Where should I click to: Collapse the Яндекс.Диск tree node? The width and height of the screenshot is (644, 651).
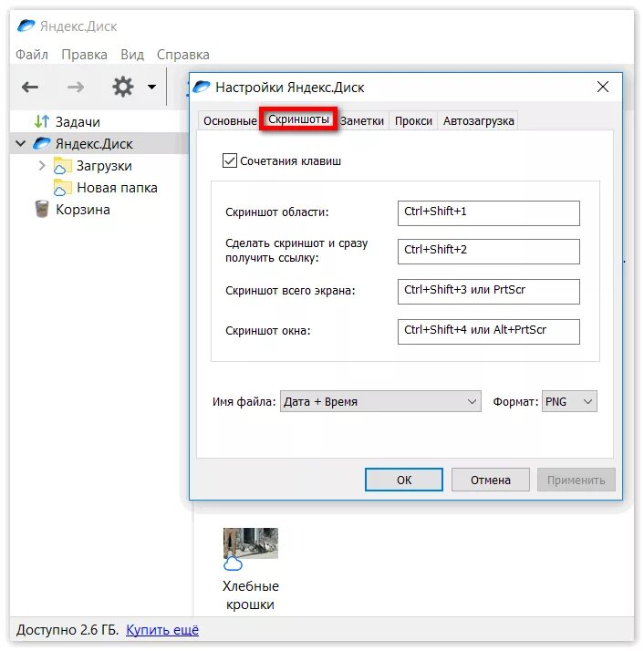click(x=20, y=144)
